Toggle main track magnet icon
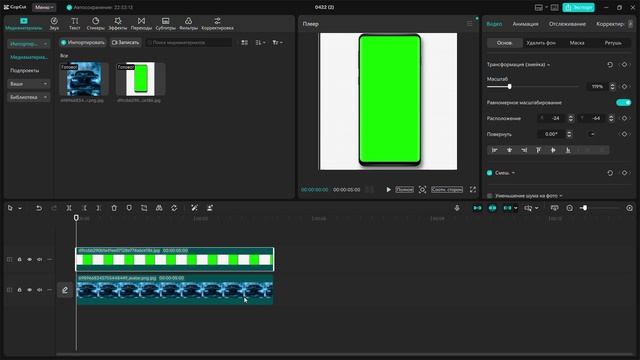Screen dimensions: 640x360 (477, 208)
